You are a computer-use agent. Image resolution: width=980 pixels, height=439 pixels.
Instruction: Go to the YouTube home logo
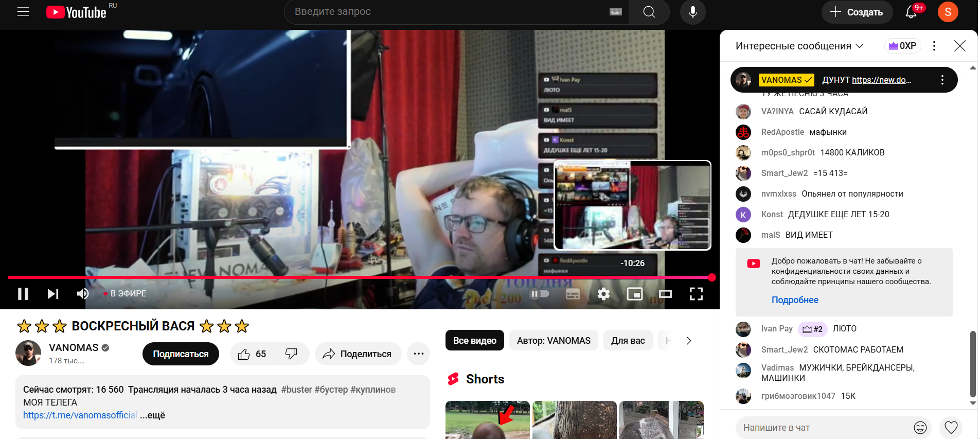[x=76, y=12]
